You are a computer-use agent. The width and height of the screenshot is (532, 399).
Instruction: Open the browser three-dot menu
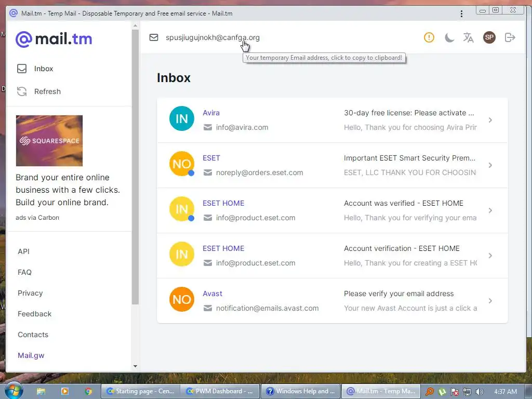click(x=461, y=14)
